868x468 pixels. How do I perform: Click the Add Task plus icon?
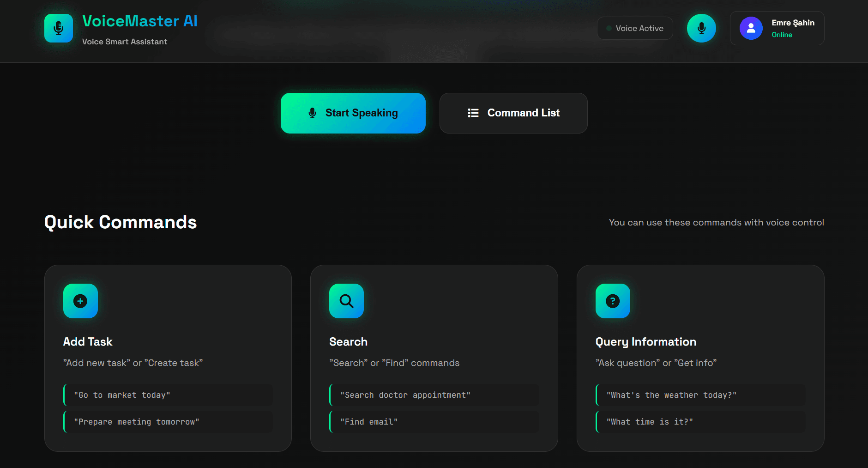point(80,301)
